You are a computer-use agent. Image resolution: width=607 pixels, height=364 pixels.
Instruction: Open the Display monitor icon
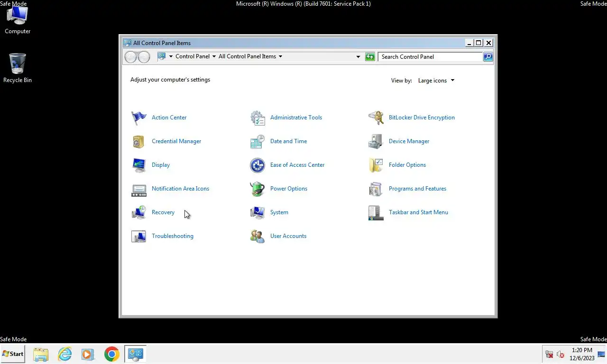tap(139, 165)
